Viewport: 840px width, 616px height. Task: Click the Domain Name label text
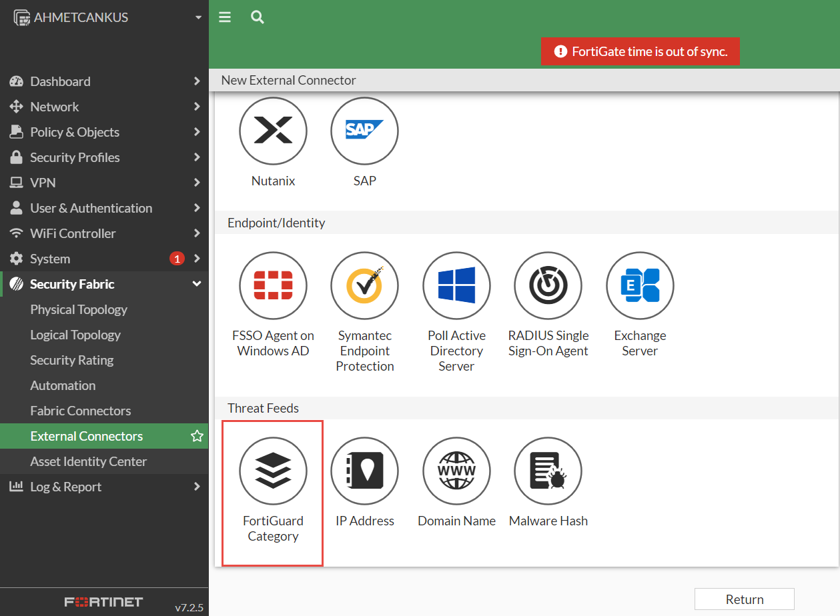tap(456, 521)
